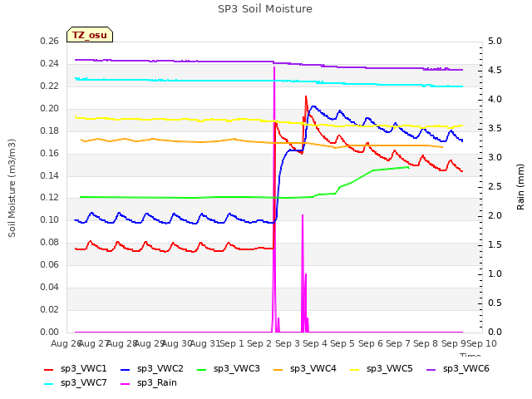Click the Rain (mm) axis label
The height and width of the screenshot is (399, 532).
520,187
